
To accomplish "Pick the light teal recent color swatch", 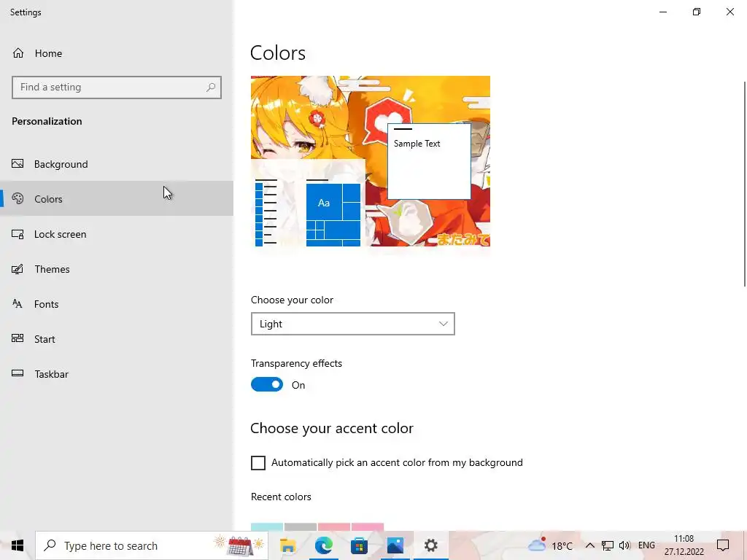I will pyautogui.click(x=267, y=526).
